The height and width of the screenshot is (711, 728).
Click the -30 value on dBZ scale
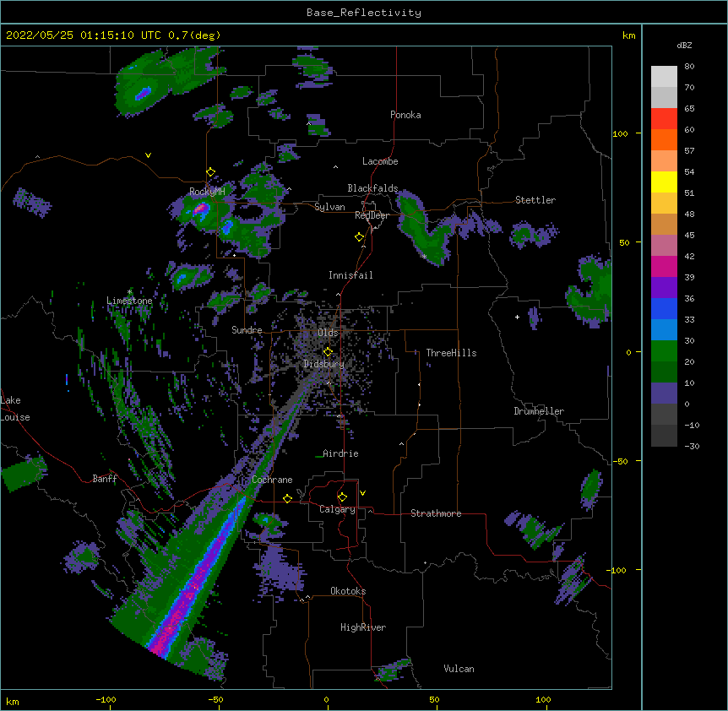coord(692,446)
